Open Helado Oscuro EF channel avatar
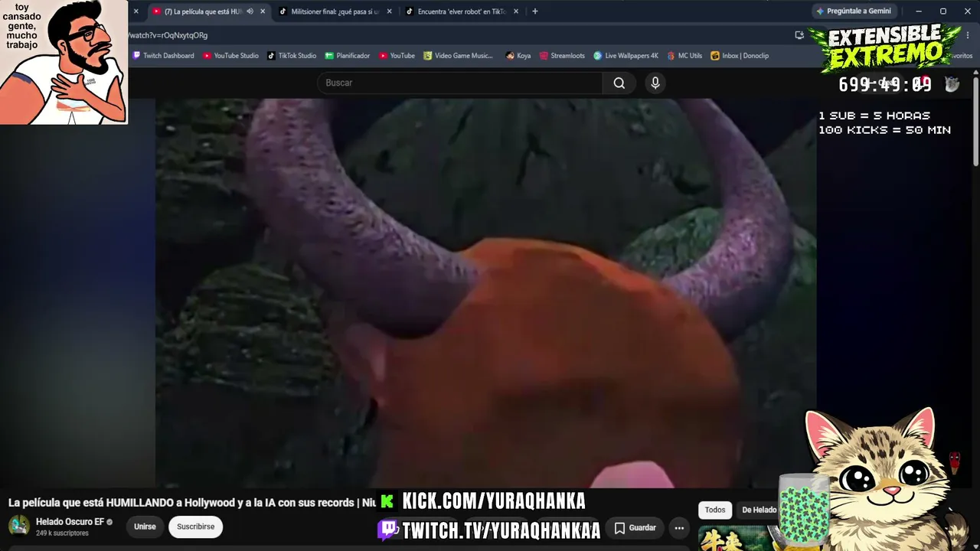This screenshot has height=551, width=980. point(19,527)
